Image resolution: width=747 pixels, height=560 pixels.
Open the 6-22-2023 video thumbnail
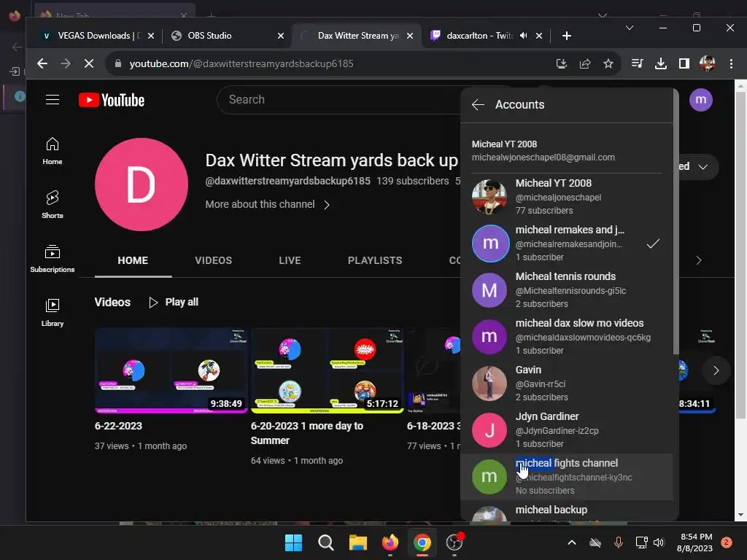pyautogui.click(x=171, y=370)
